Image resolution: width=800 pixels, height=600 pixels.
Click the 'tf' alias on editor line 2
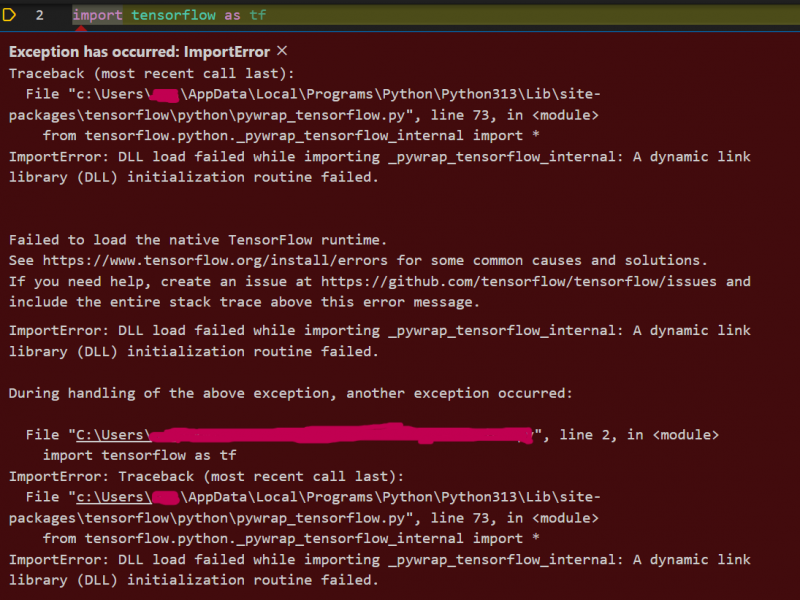(x=258, y=15)
